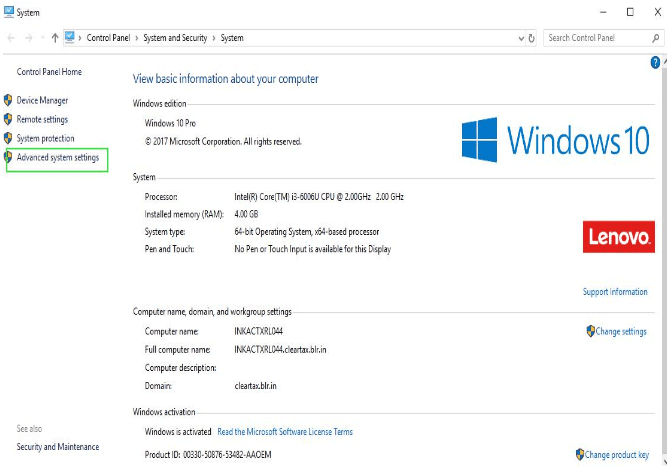672x471 pixels.
Task: Expand the chevron after Control Panel breadcrumb
Action: tap(137, 38)
